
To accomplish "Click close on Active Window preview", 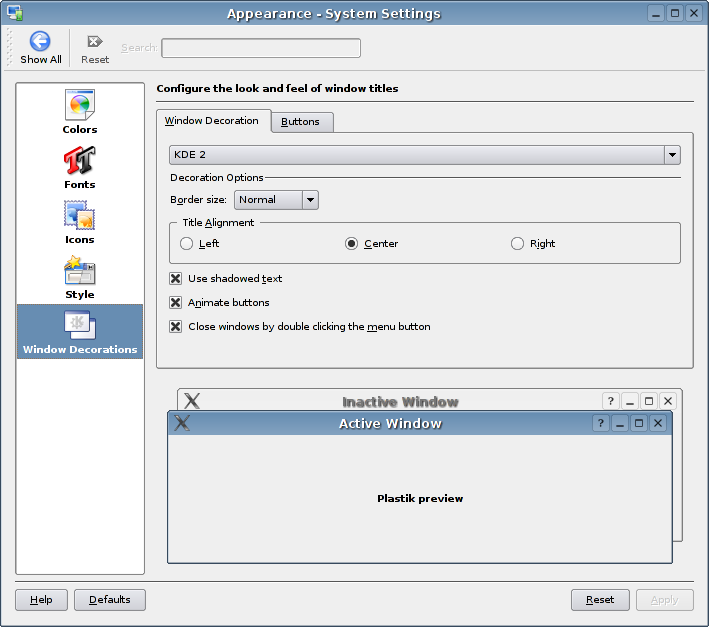I will pos(658,423).
